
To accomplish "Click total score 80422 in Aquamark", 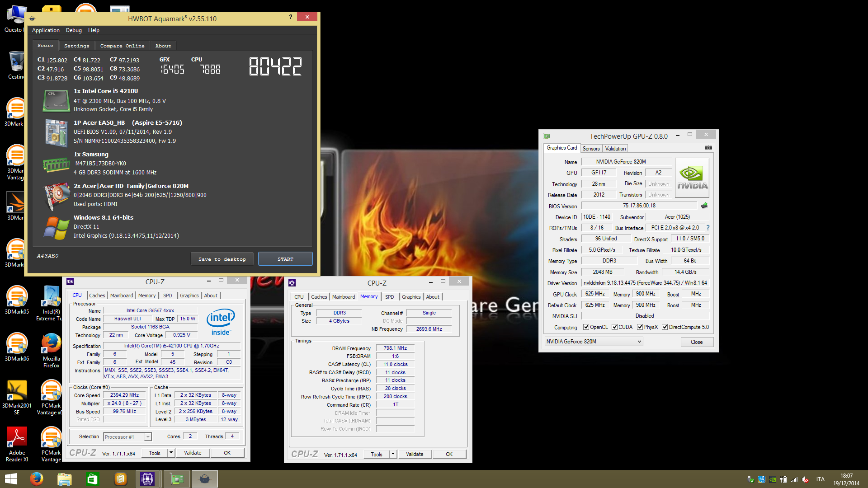I will pyautogui.click(x=275, y=66).
